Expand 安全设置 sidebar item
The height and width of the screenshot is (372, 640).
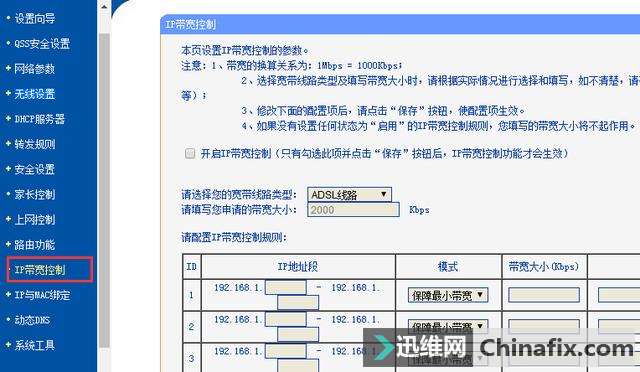point(34,169)
